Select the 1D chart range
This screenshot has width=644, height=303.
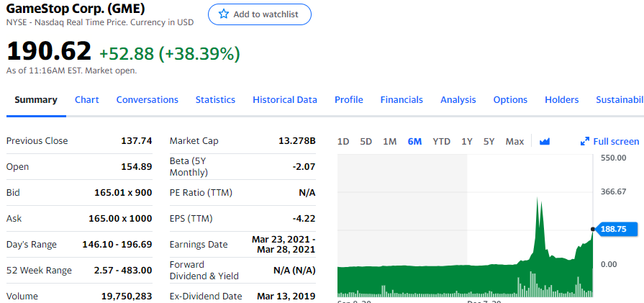pos(343,142)
